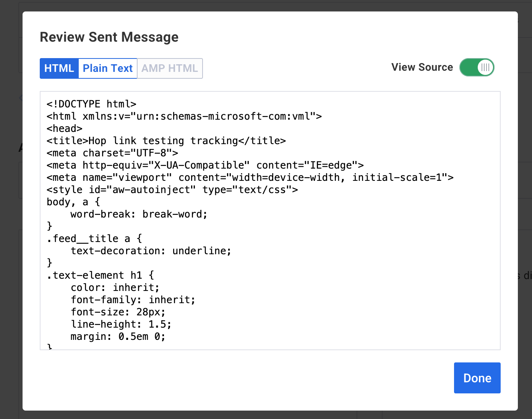The height and width of the screenshot is (419, 532).
Task: Click the text-decoration: underline line
Action: 151,251
